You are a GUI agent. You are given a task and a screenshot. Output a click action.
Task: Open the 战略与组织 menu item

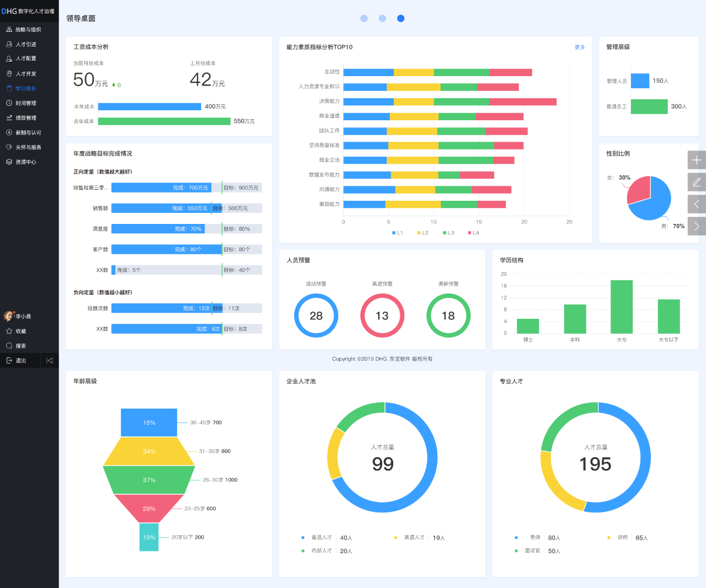(28, 30)
